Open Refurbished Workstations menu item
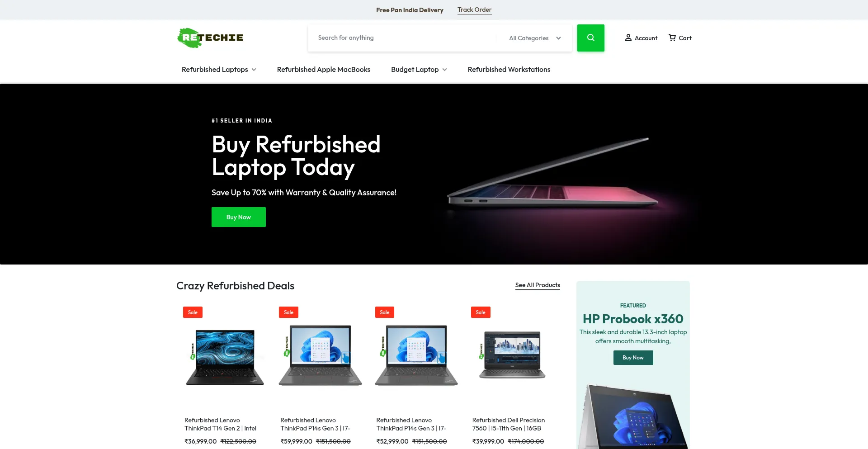This screenshot has width=868, height=449. click(509, 70)
